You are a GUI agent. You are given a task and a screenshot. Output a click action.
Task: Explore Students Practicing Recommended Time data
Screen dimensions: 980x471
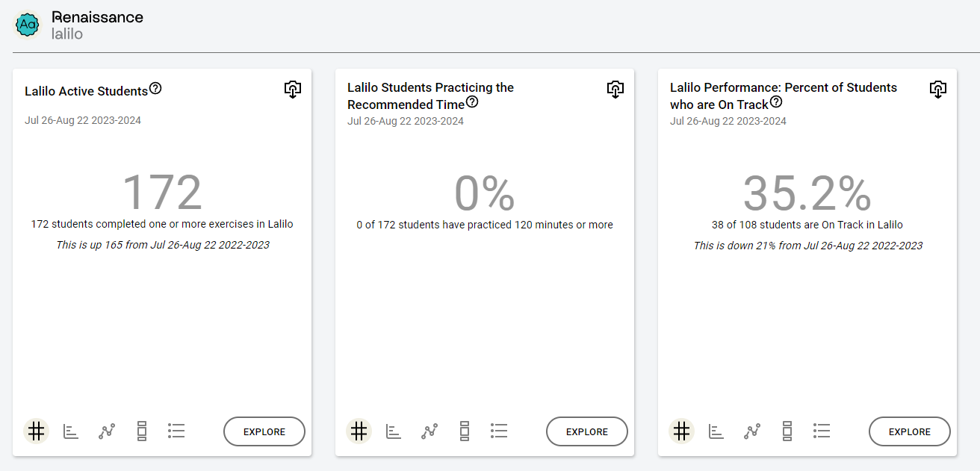pos(587,431)
